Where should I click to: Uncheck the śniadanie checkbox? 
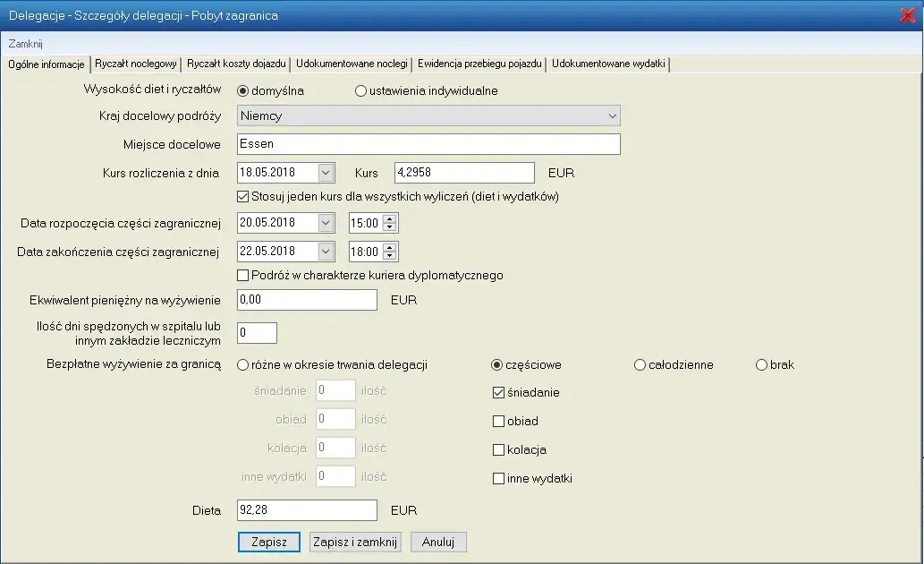click(x=499, y=392)
